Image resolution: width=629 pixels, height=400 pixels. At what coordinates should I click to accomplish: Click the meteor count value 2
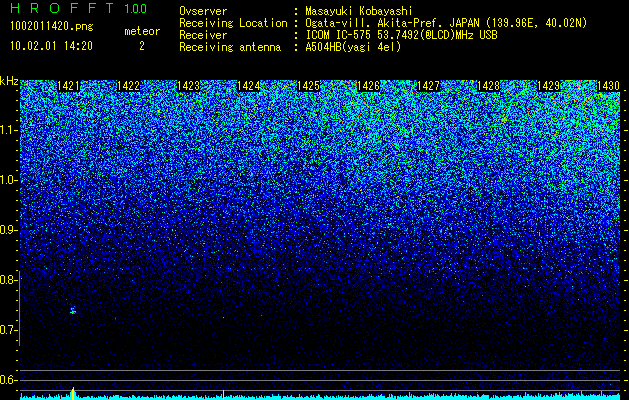pyautogui.click(x=142, y=46)
